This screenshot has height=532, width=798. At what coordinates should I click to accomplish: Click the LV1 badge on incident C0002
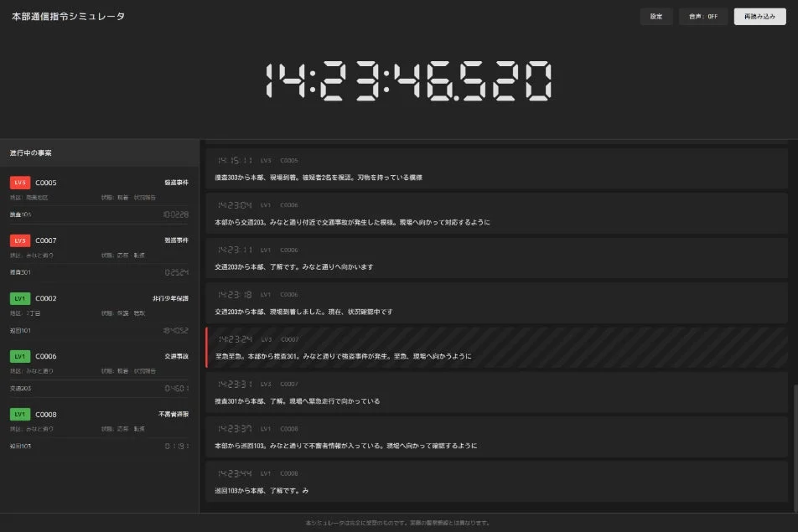(x=18, y=298)
